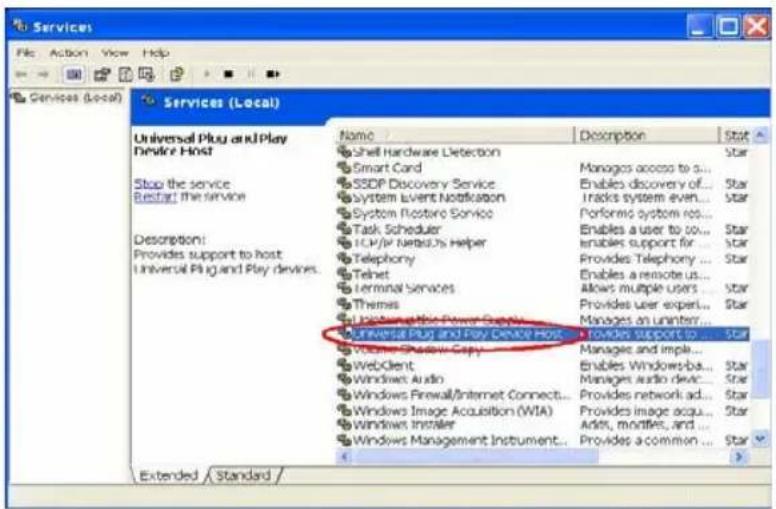
Task: Switch to the Extended tab
Action: [x=168, y=475]
